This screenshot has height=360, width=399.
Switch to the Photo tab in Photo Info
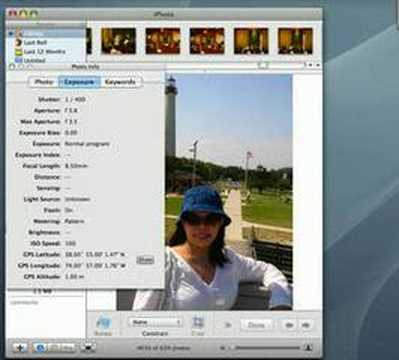click(44, 82)
